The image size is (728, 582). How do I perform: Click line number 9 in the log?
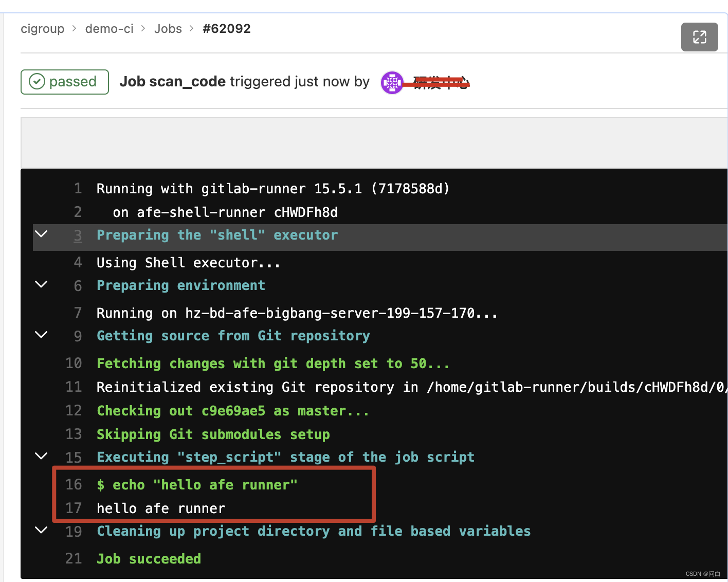point(78,336)
